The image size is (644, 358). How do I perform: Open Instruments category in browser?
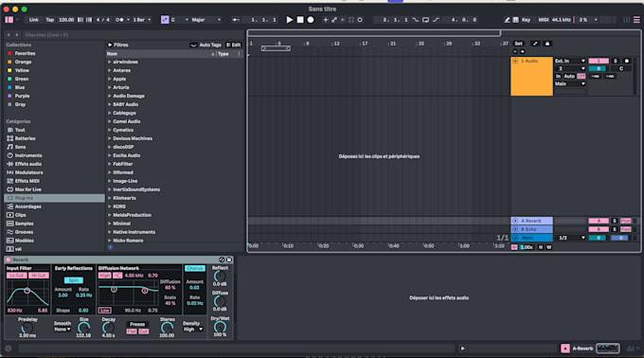coord(28,155)
